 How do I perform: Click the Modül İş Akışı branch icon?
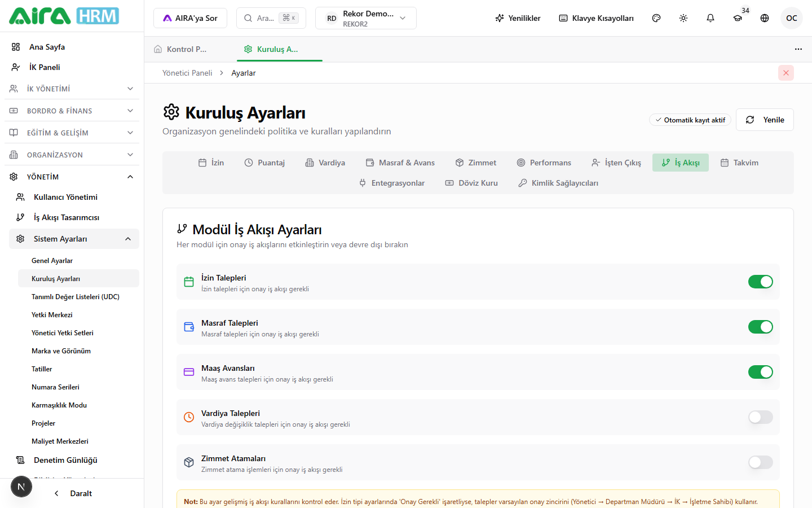point(182,229)
